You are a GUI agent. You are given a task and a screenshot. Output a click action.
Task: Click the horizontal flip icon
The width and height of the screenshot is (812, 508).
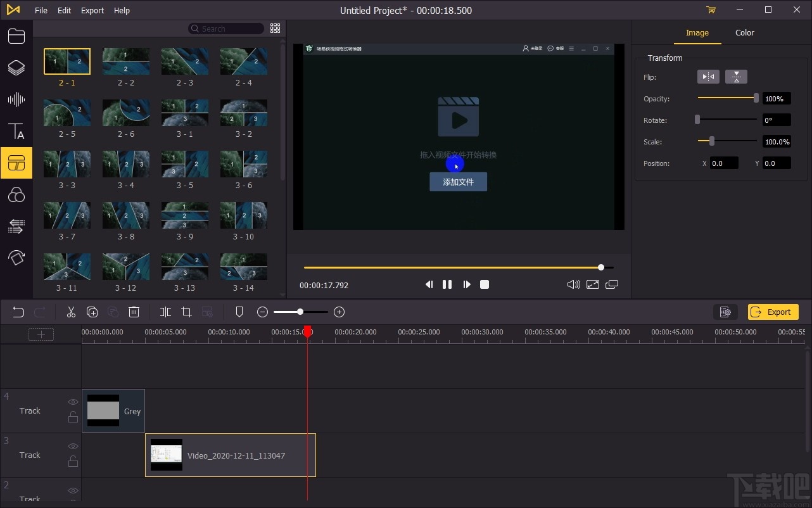(x=708, y=77)
